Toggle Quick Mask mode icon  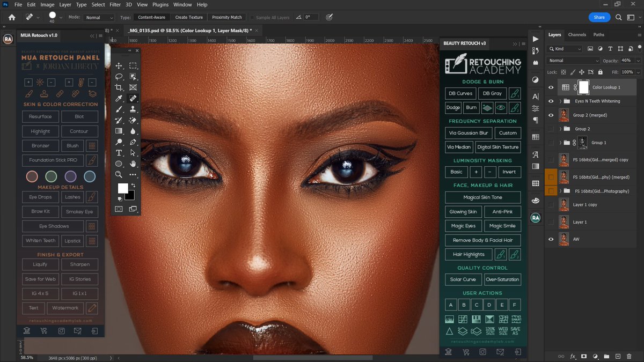[119, 209]
